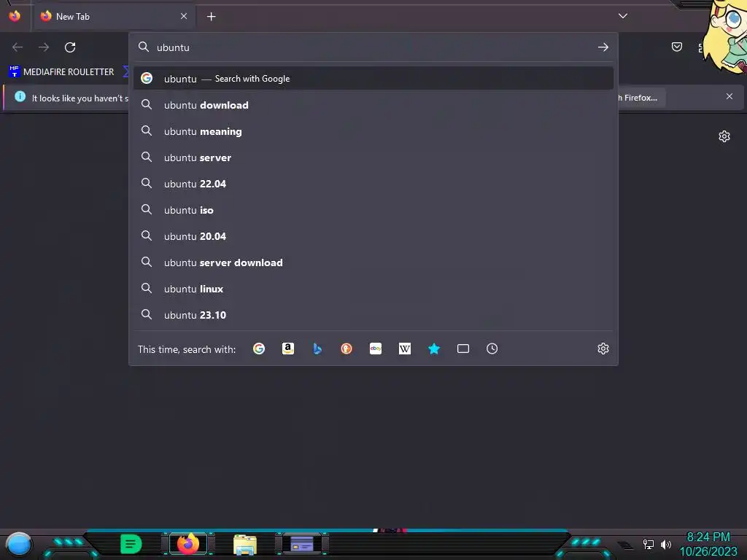Select the New Tab tab
Screen dimensions: 747x560
115,16
